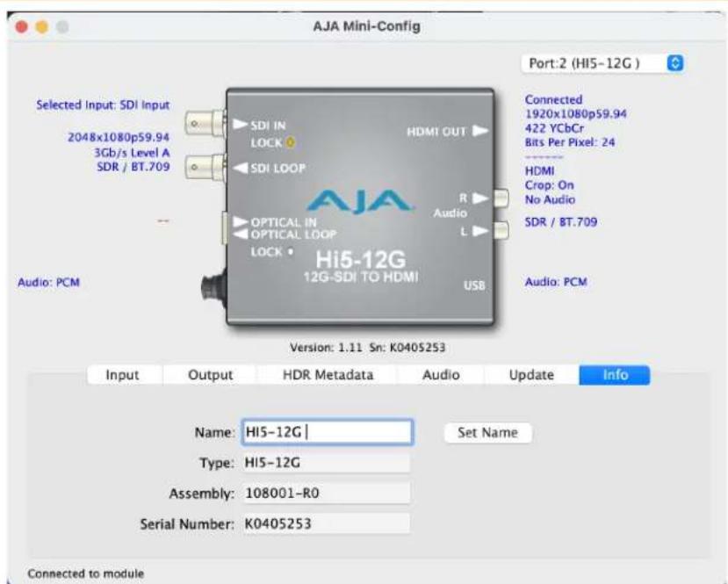Click the Set Name button
This screenshot has height=584, width=728.
(487, 433)
